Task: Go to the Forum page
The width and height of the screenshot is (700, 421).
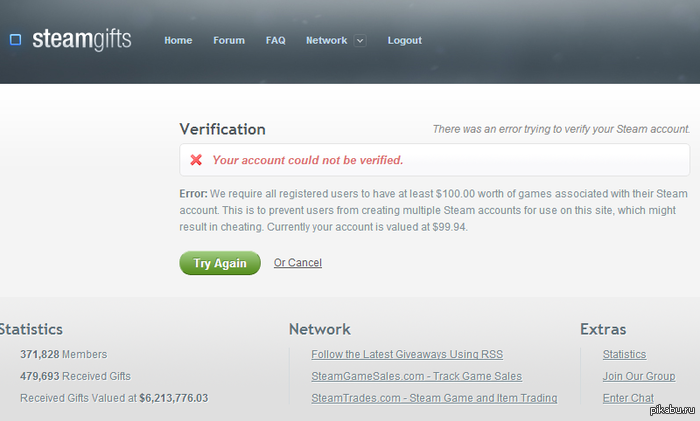Action: [229, 41]
